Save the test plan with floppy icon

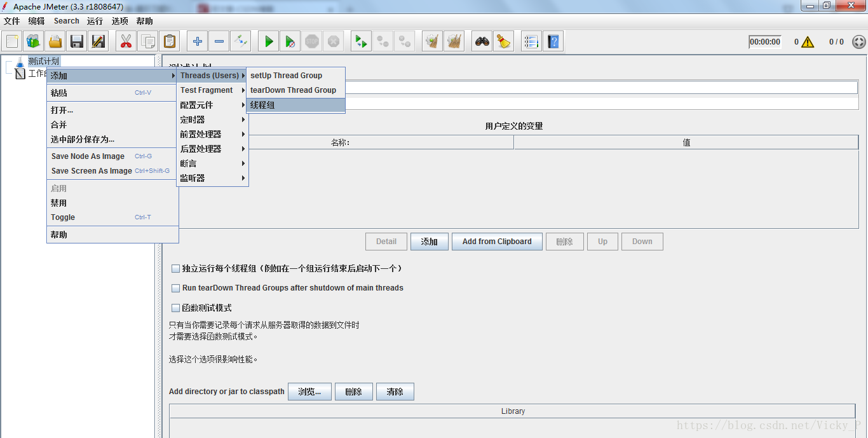click(77, 42)
